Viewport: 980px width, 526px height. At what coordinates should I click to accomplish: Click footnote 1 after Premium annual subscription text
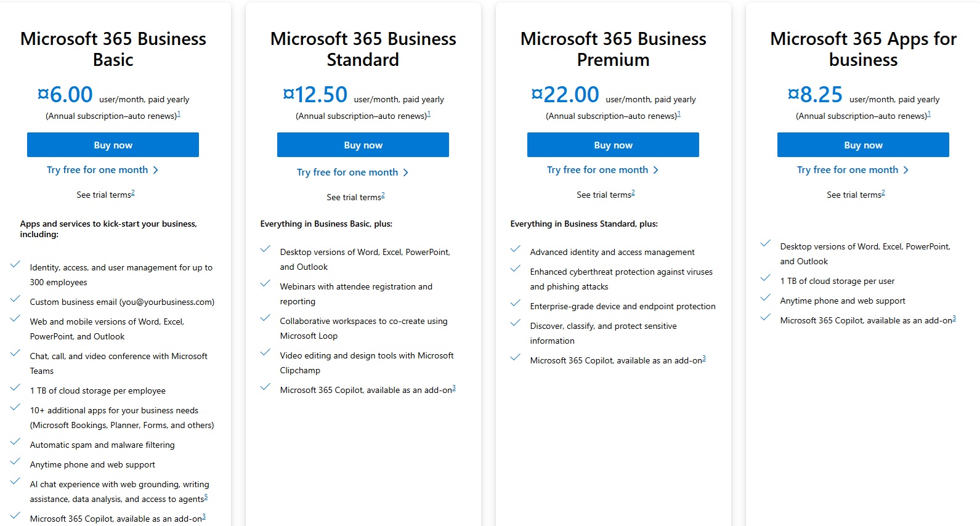(679, 114)
